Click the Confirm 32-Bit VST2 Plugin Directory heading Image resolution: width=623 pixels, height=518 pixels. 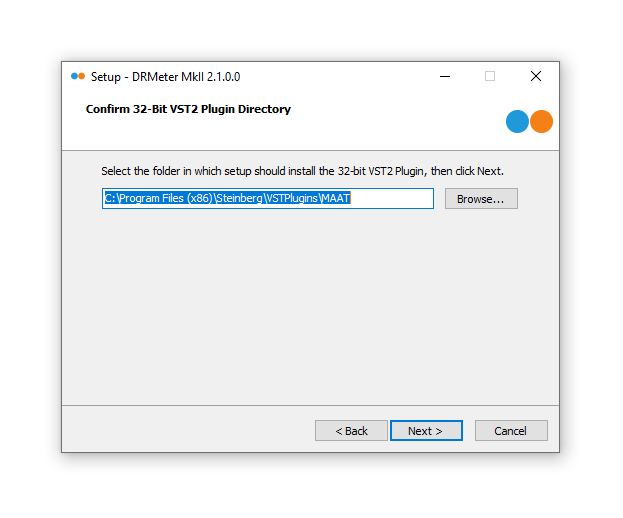tap(188, 109)
